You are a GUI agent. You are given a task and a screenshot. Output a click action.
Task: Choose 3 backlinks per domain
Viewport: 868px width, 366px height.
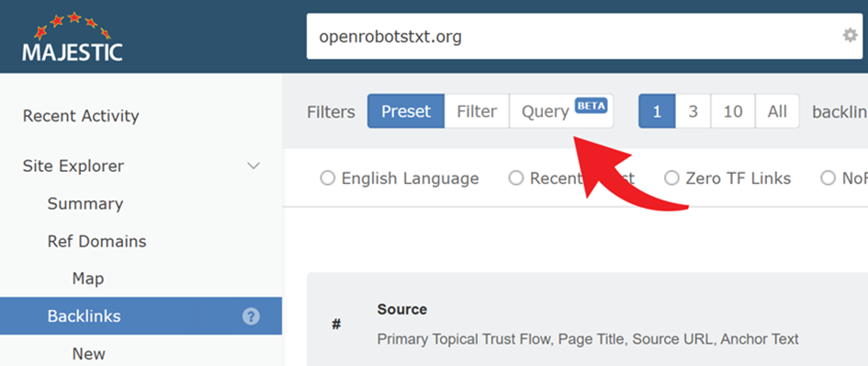tap(693, 111)
